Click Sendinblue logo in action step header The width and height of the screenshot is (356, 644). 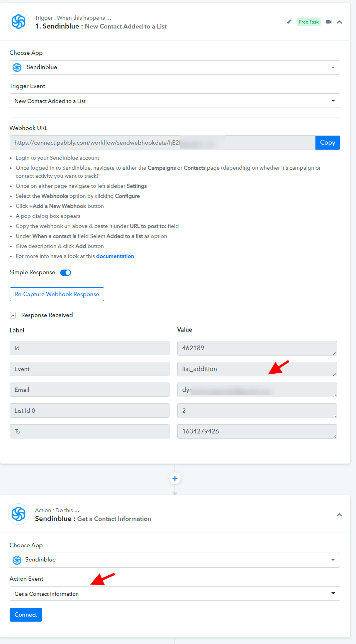19,514
